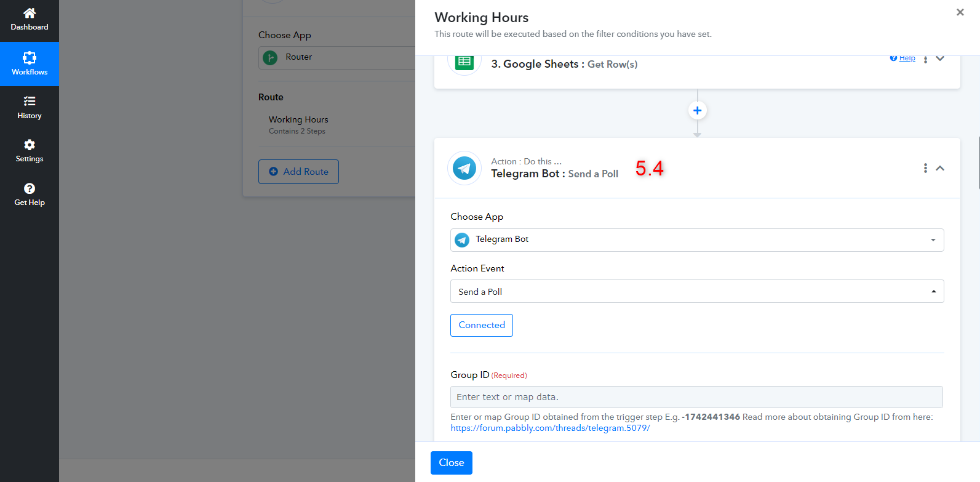This screenshot has width=980, height=482.
Task: Open Settings in the sidebar
Action: [x=30, y=151]
